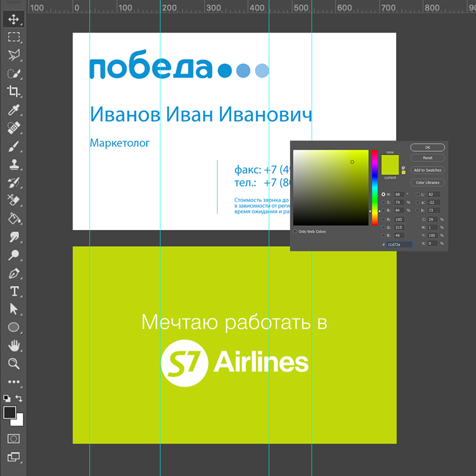
Task: Click the hex field showing c1d72e
Action: tap(399, 244)
